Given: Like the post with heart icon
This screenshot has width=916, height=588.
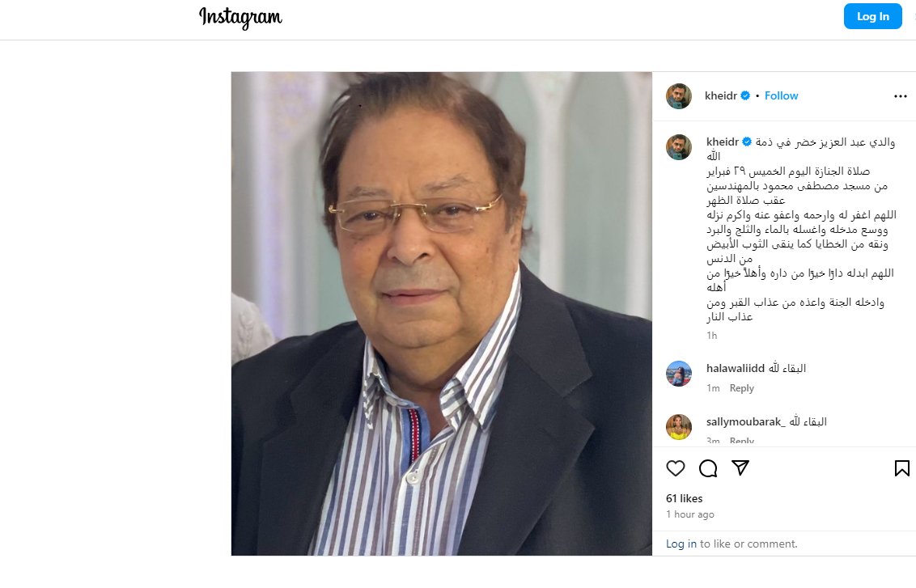Looking at the screenshot, I should click(676, 468).
